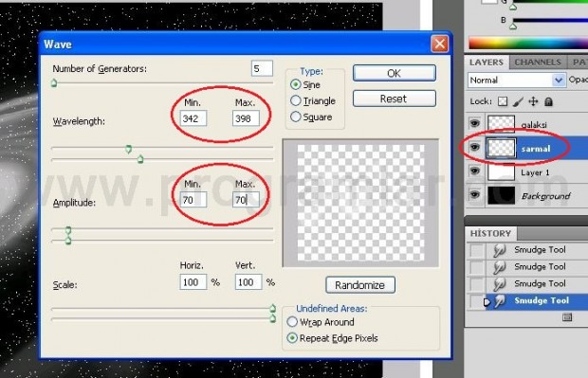588x378 pixels.
Task: Select the highlighted Smudge Tool history state
Action: coord(542,300)
